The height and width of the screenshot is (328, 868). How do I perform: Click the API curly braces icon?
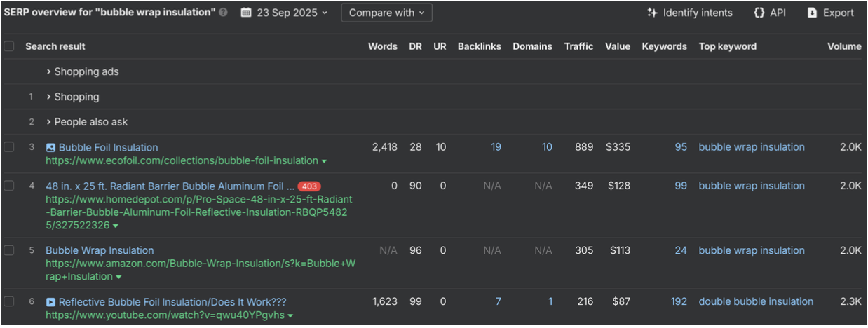click(x=759, y=13)
